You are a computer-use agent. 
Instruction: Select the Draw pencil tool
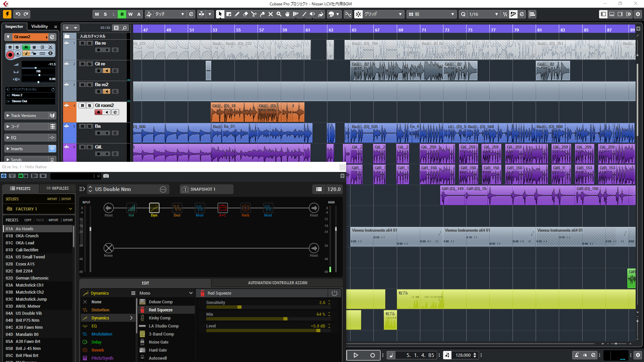click(x=237, y=14)
